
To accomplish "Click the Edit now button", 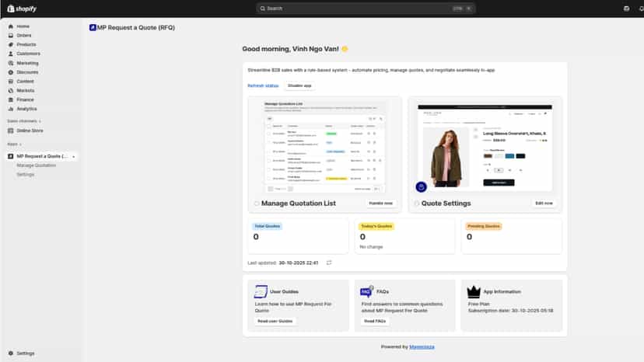I will [x=544, y=204].
